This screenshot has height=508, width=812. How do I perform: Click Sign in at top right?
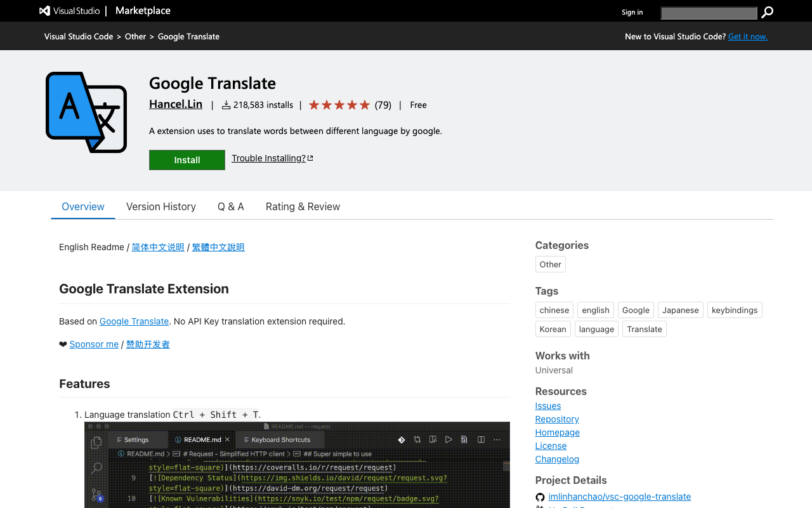632,12
